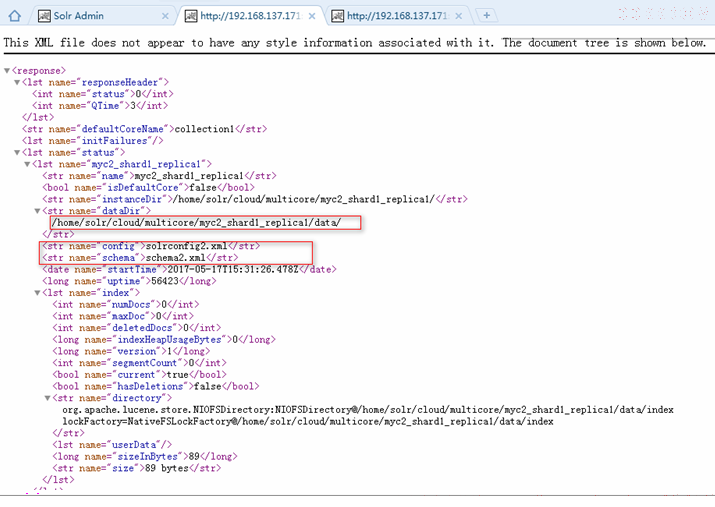Click the name str myc2_shard1_replica1 line

[159, 176]
